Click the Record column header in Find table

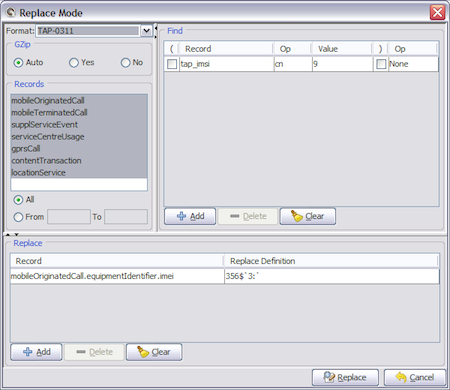coord(226,49)
